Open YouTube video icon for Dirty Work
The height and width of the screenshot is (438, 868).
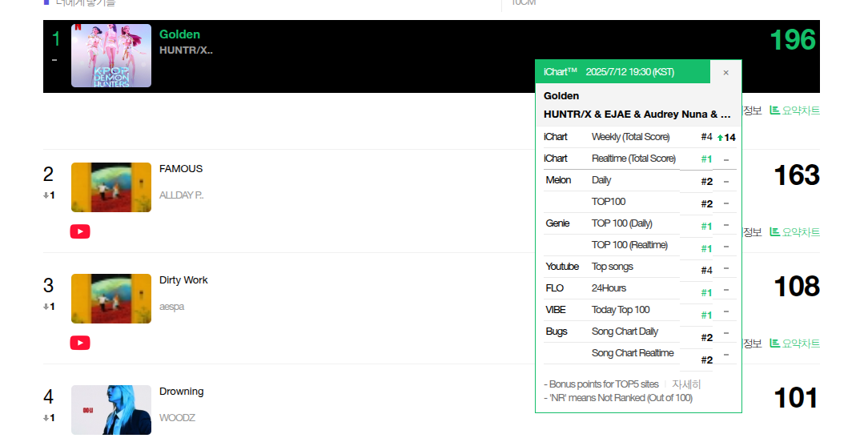point(80,343)
